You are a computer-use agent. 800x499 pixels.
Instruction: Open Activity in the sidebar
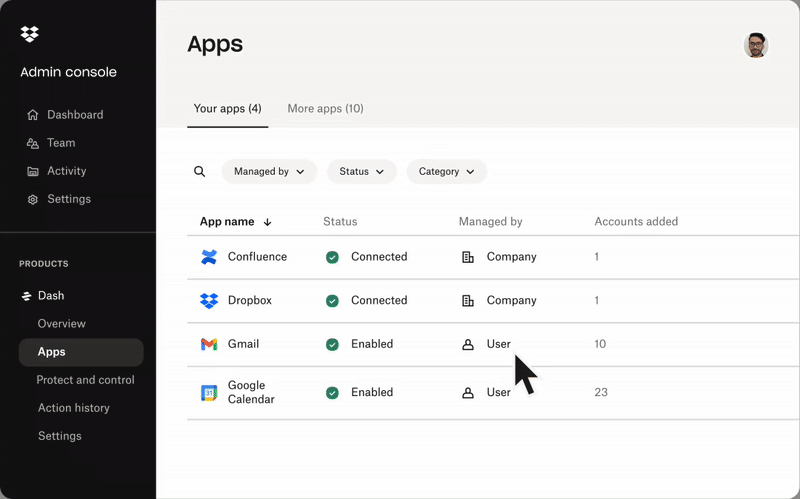(67, 171)
